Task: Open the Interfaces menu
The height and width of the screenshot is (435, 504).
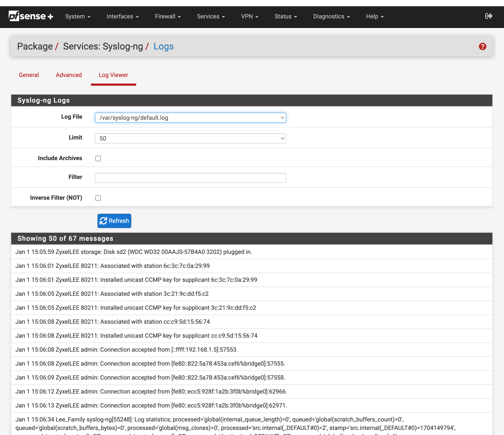Action: [x=122, y=17]
